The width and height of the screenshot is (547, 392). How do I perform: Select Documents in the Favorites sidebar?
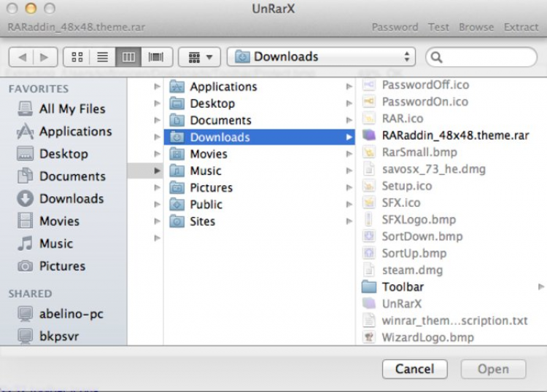point(61,176)
